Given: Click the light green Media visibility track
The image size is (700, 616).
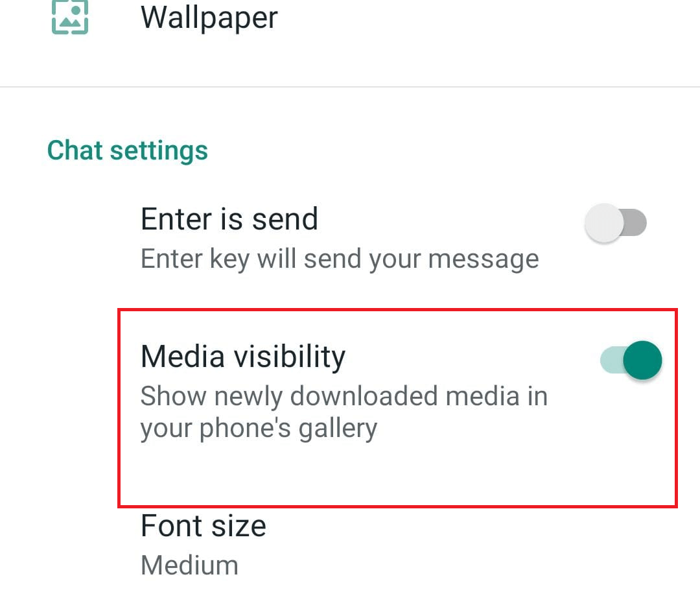Looking at the screenshot, I should (x=611, y=360).
